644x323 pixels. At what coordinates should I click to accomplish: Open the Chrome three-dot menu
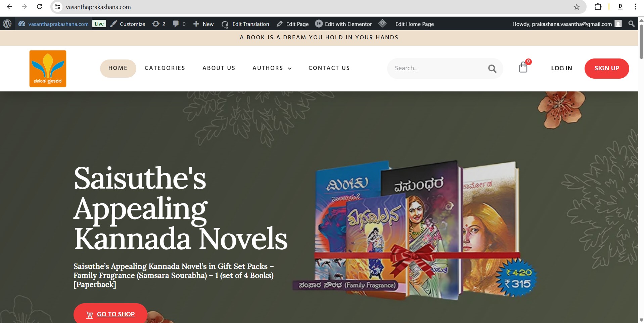pos(635,7)
